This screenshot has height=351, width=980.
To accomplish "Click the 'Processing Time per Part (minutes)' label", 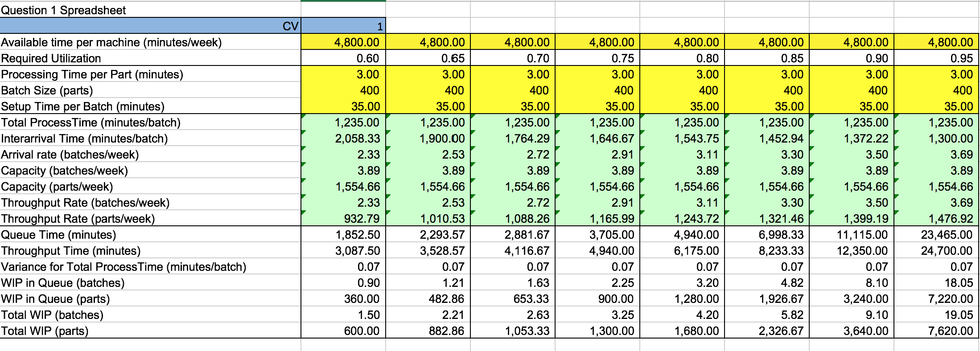I will 92,74.
